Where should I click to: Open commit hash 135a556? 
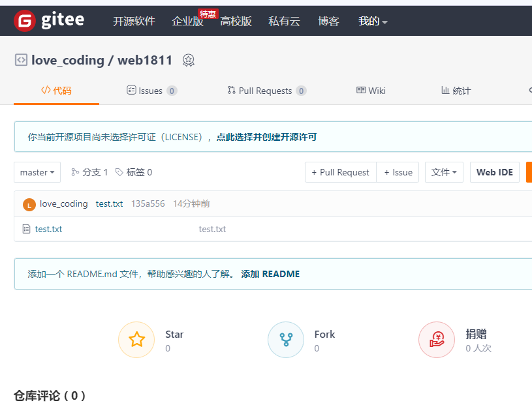[148, 203]
